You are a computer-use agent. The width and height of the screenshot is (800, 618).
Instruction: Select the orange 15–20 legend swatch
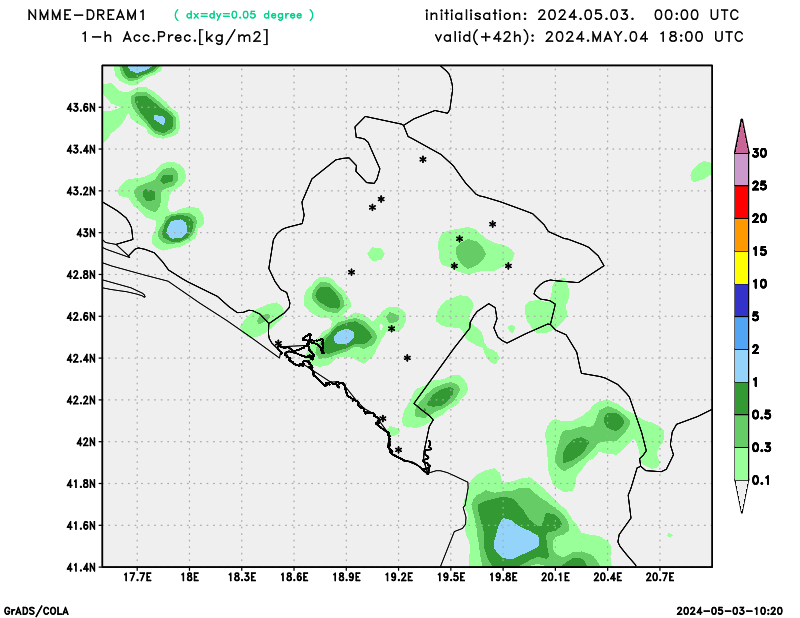(x=741, y=235)
